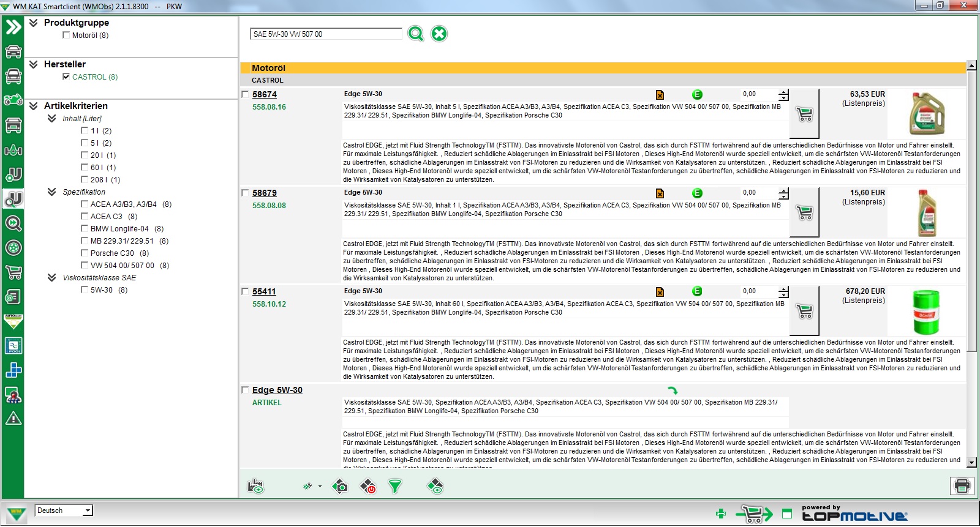Check the Motoröl (8) product group
Viewport: 980px width, 527px height.
66,36
